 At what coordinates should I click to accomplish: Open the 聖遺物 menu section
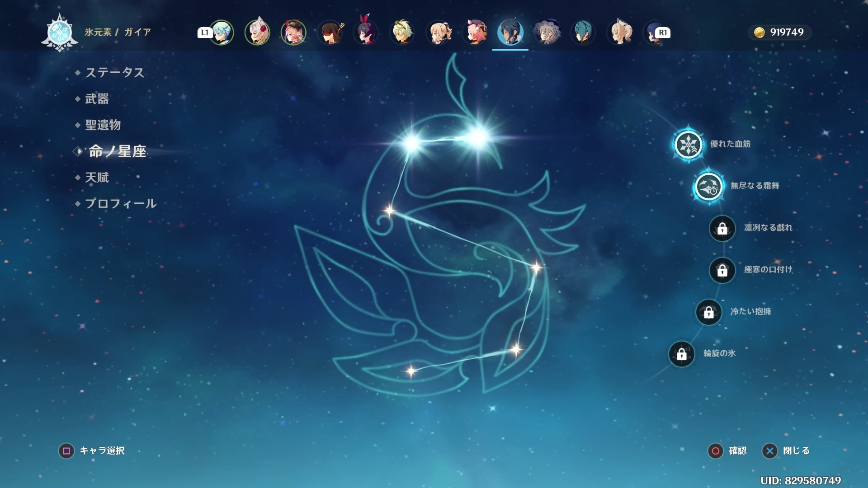pos(103,125)
